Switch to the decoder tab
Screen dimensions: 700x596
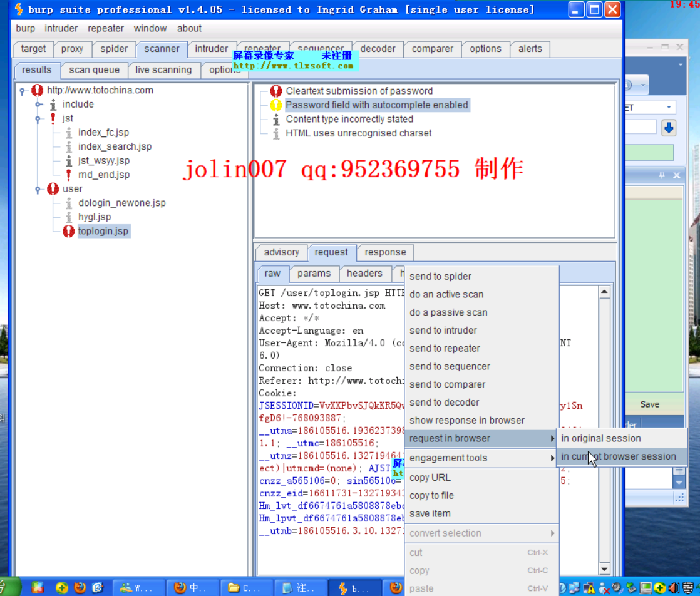(378, 49)
